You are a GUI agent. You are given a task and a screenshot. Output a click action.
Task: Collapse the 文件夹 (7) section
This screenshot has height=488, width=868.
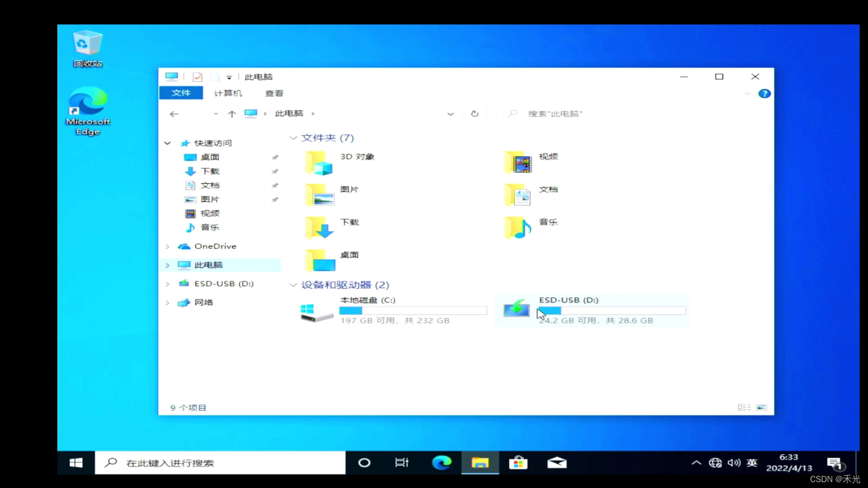point(293,138)
